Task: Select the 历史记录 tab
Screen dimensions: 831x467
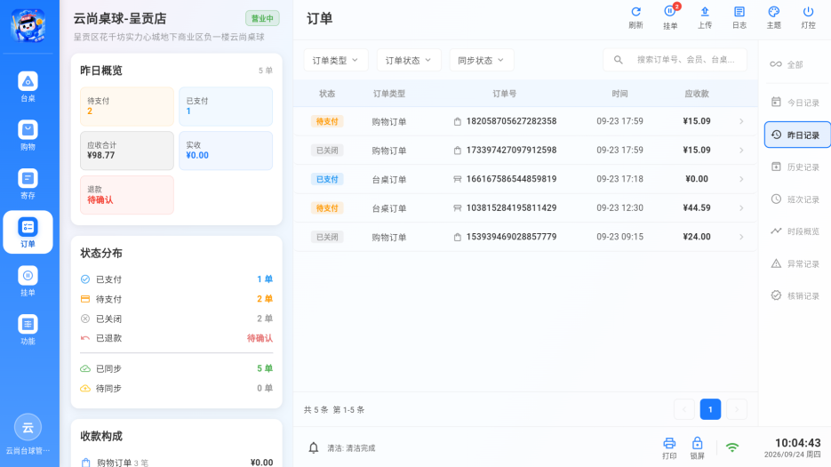Action: [797, 167]
